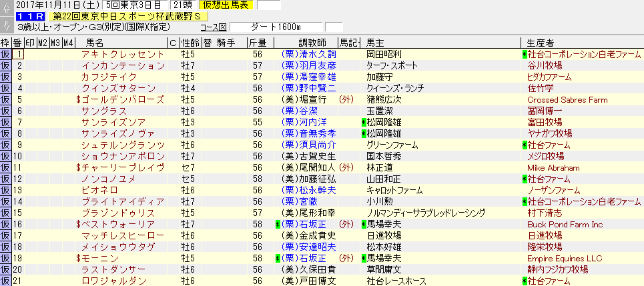Click trainer (栗)清水久詞
The width and height of the screenshot is (644, 286).
[x=309, y=54]
